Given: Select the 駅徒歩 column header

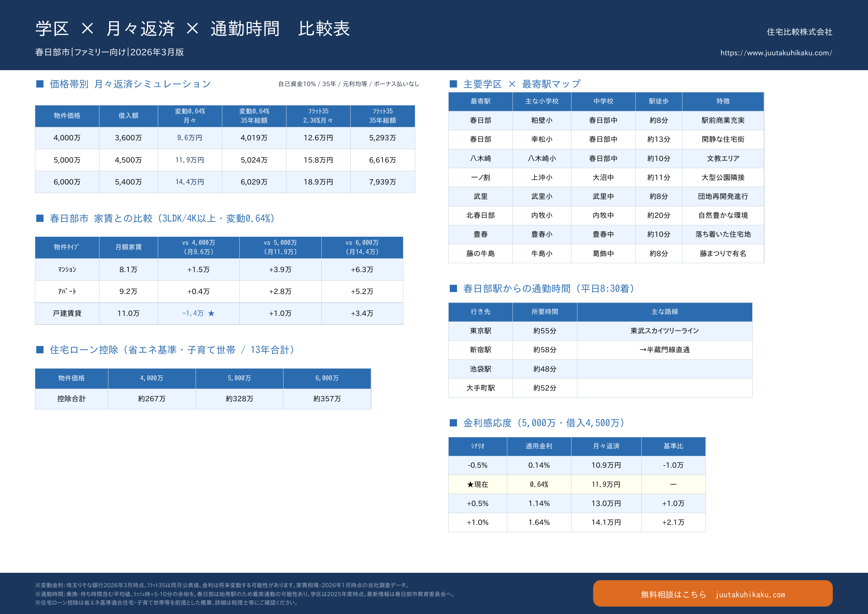Looking at the screenshot, I should coord(658,101).
